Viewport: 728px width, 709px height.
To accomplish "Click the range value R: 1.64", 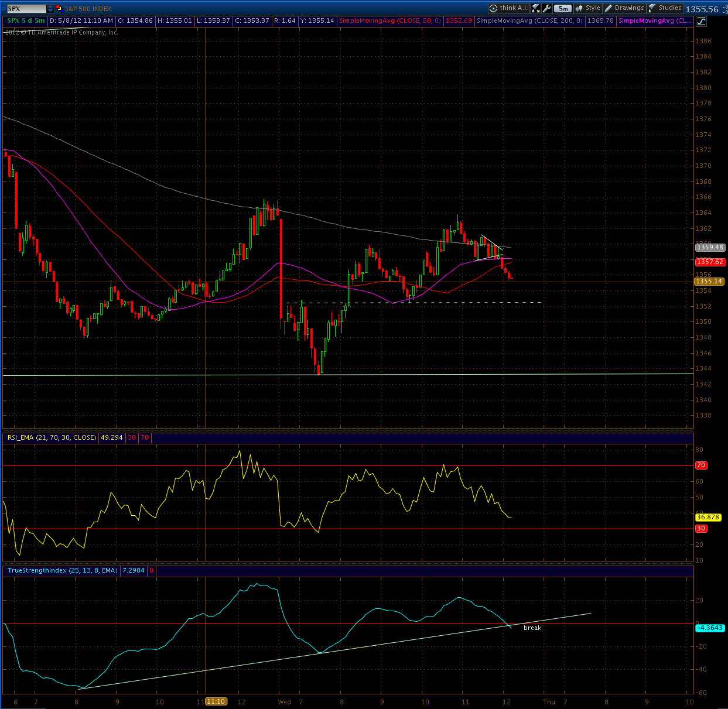I will (285, 21).
